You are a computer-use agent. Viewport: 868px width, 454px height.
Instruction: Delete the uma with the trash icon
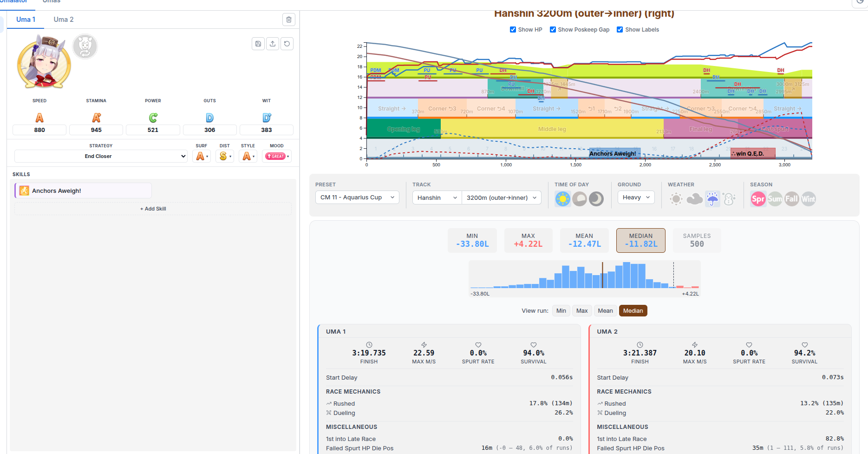289,20
